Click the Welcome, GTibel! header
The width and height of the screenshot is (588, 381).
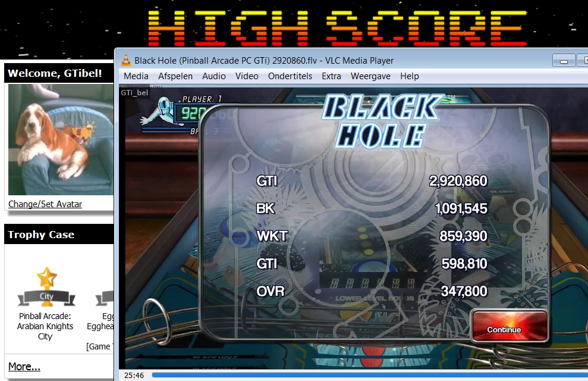coord(55,73)
